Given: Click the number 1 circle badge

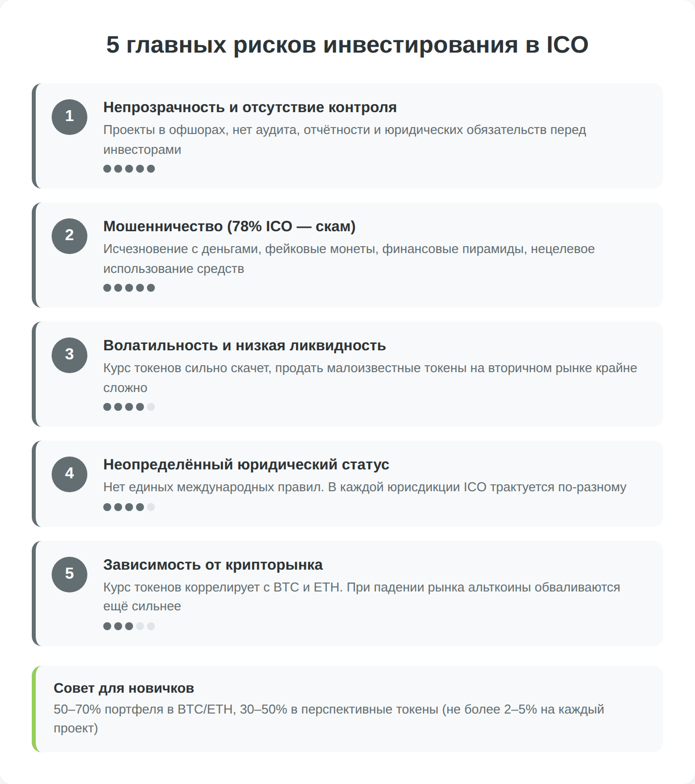Looking at the screenshot, I should click(69, 117).
